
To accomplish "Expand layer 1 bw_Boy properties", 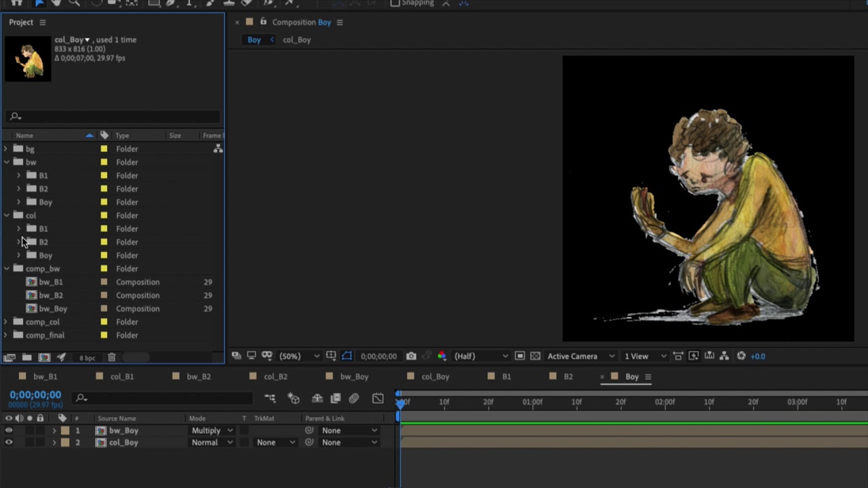I will click(54, 430).
